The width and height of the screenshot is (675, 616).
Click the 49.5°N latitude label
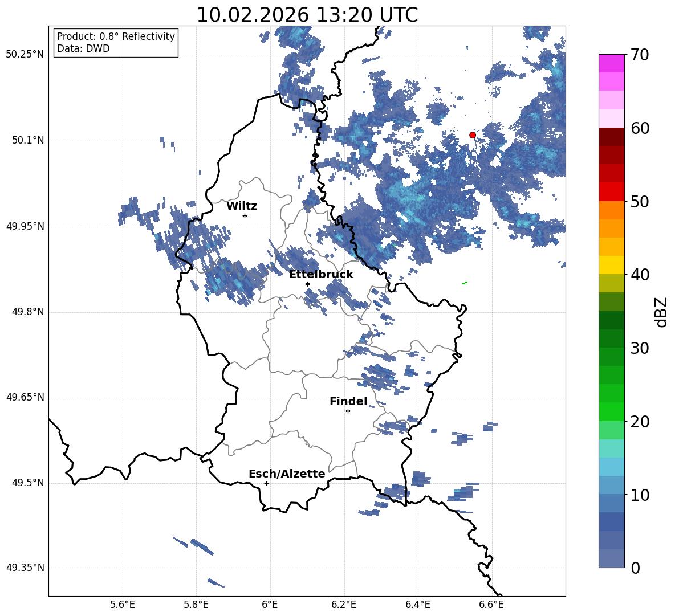tap(27, 483)
